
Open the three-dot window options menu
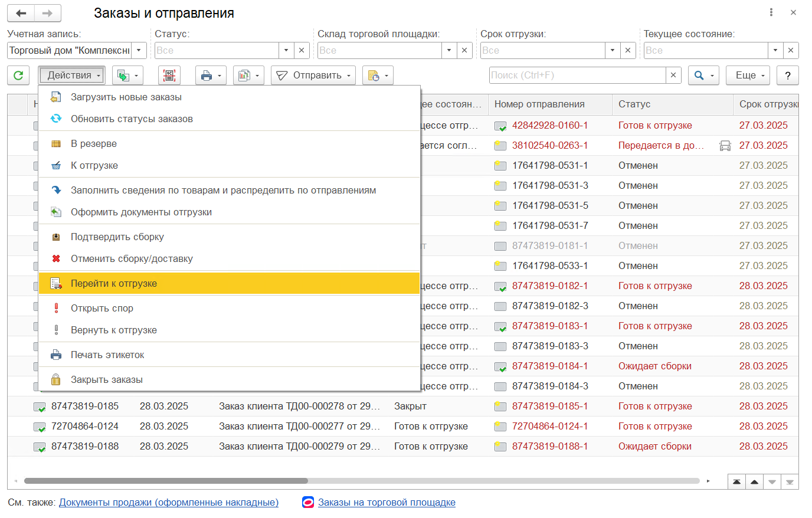tap(771, 12)
